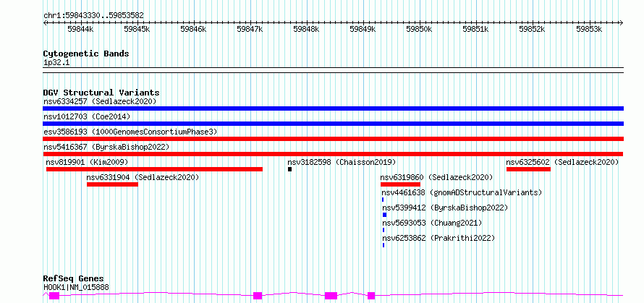Select the red nsv6325602 variant bar
This screenshot has width=644, height=303.
pyautogui.click(x=528, y=169)
